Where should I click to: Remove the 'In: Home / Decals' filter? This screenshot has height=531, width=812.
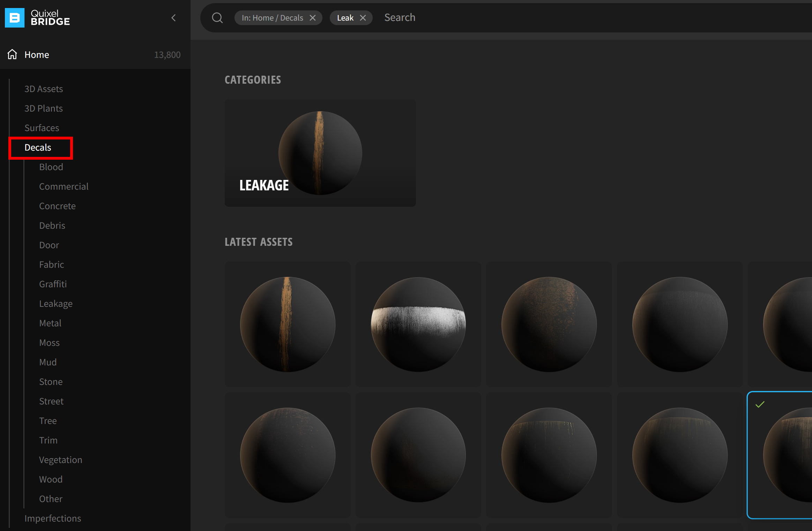[x=313, y=18]
